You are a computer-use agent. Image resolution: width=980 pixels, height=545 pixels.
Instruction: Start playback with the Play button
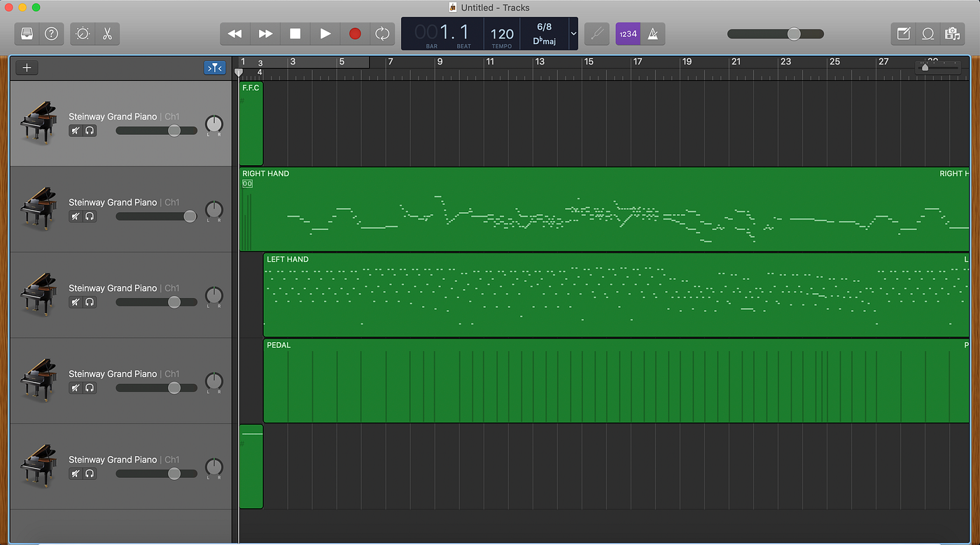(x=325, y=34)
